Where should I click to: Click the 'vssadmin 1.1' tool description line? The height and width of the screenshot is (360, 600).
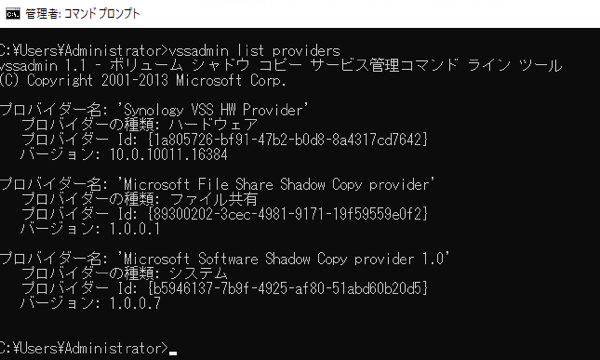click(x=281, y=66)
